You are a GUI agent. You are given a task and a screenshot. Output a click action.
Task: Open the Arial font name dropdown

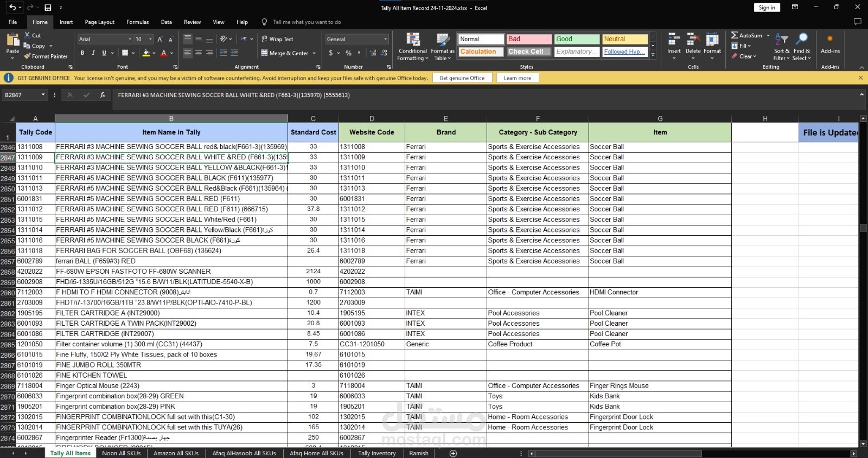(130, 39)
